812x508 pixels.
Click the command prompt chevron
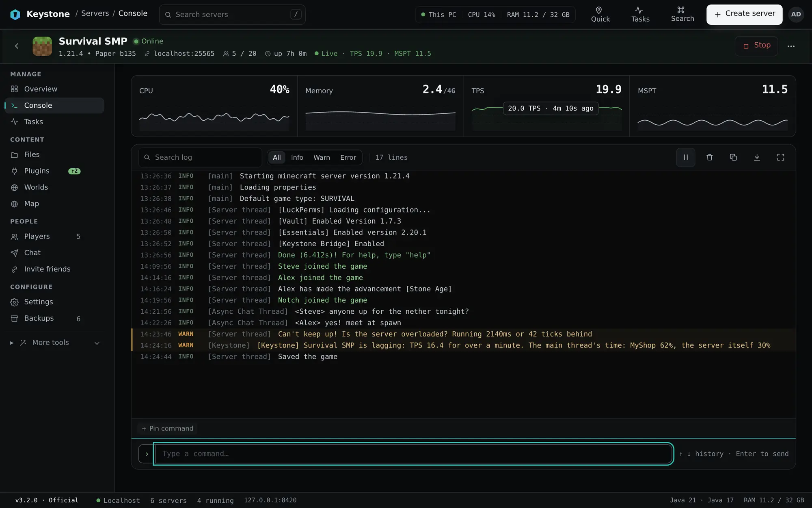[x=147, y=454]
